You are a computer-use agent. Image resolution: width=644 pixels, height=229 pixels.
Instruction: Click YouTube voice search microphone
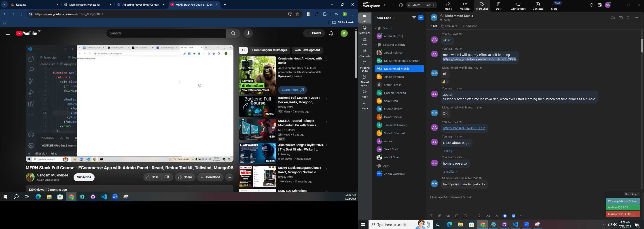coord(248,33)
